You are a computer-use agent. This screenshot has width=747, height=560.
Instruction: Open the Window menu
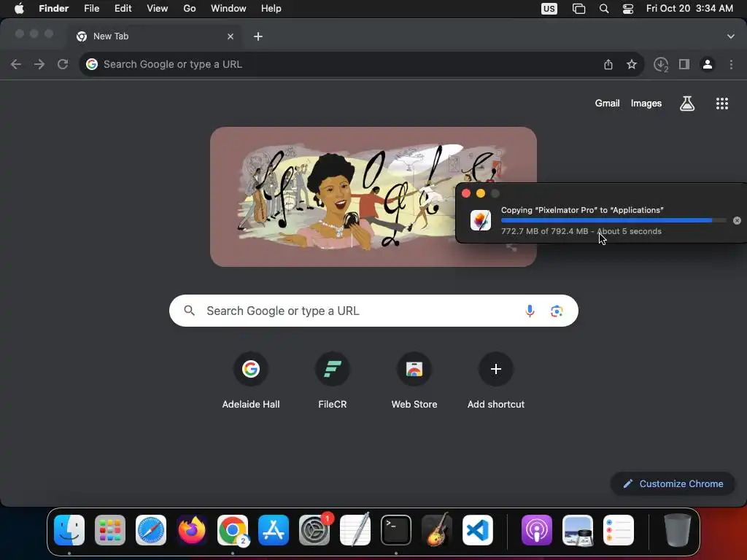click(x=228, y=9)
